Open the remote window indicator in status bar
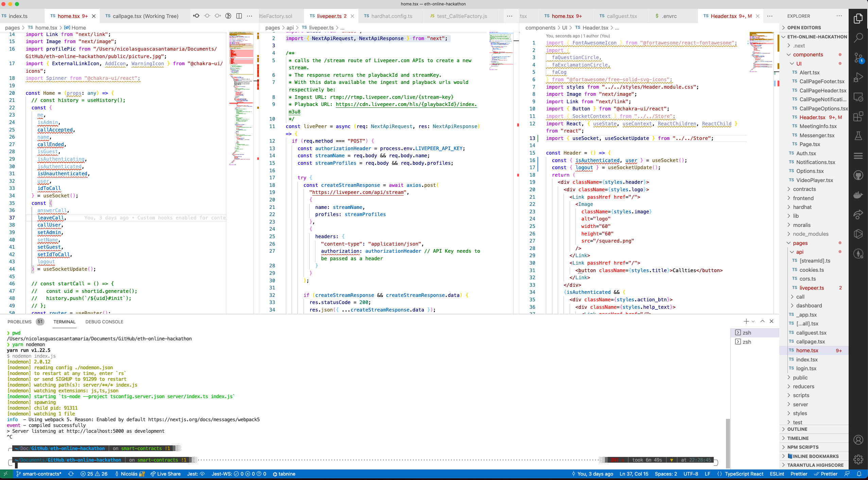 point(5,474)
